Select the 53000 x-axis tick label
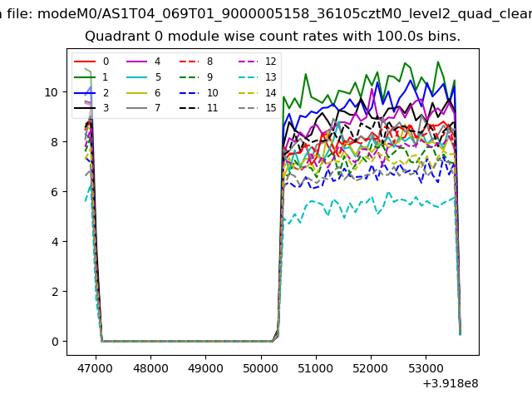Viewport: 532px width, 399px height. (426, 367)
